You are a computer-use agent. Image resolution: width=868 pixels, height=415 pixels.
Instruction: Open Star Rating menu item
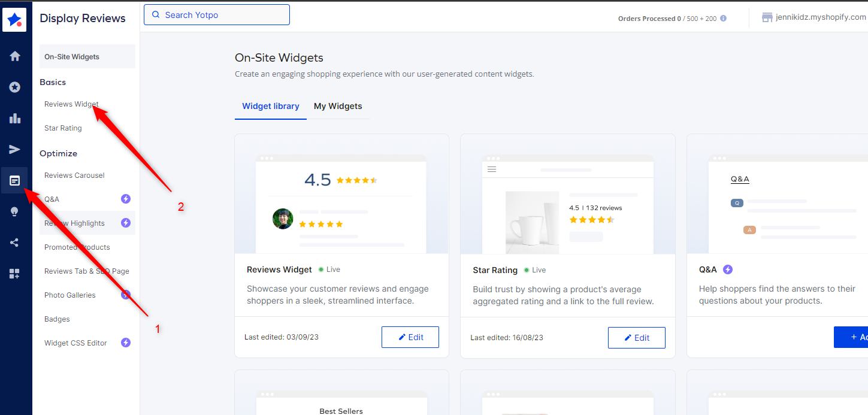tap(63, 128)
